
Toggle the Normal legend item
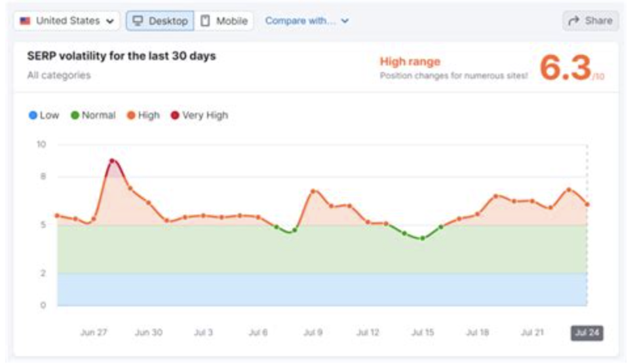coord(93,115)
